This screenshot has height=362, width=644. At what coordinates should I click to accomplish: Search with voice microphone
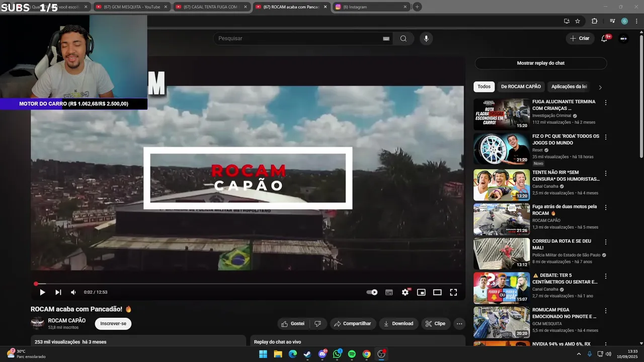426,39
